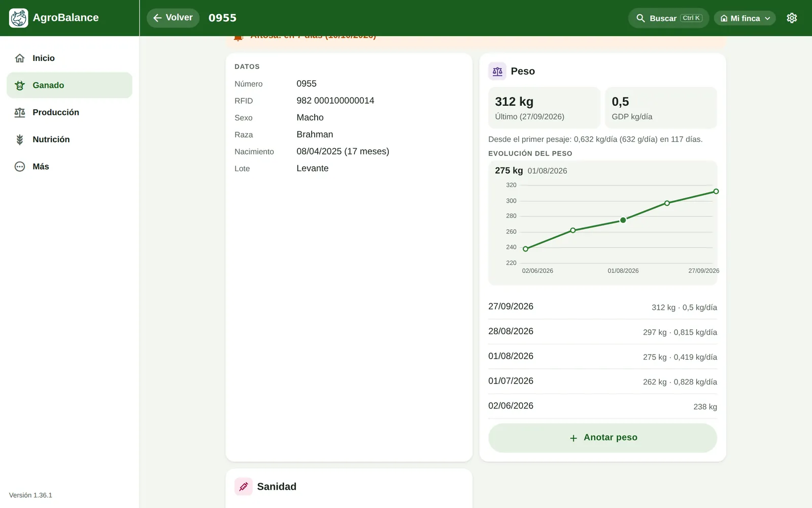
Task: Select the highlighted 01/08/2026 chart point
Action: coord(623,220)
